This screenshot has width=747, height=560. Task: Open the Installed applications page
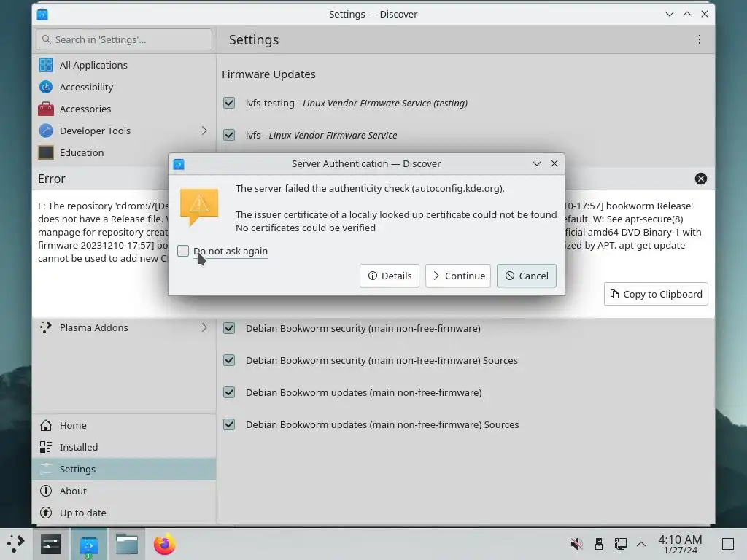coord(124,447)
